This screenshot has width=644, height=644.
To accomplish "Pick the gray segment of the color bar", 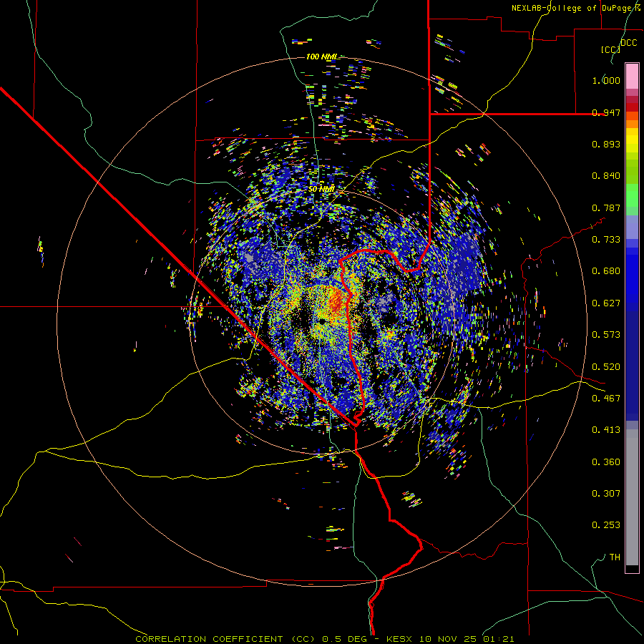I will (632, 497).
